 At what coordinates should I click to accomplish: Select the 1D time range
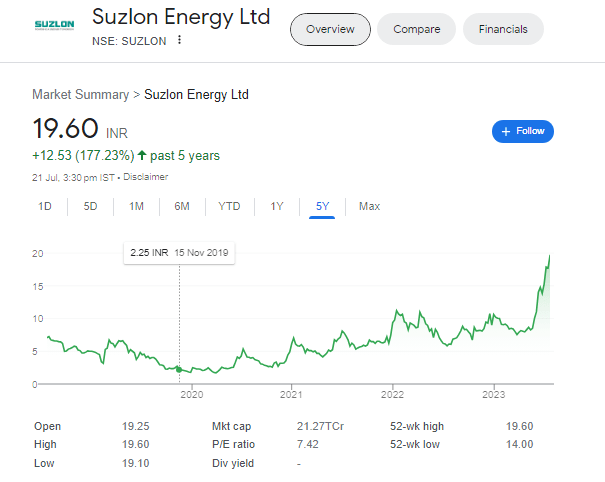point(45,206)
